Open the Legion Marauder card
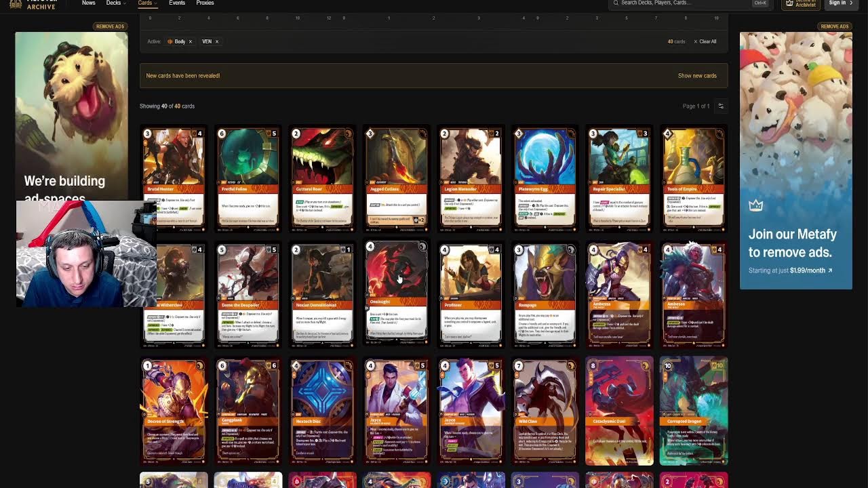Viewport: 868px width, 488px height. [x=471, y=180]
